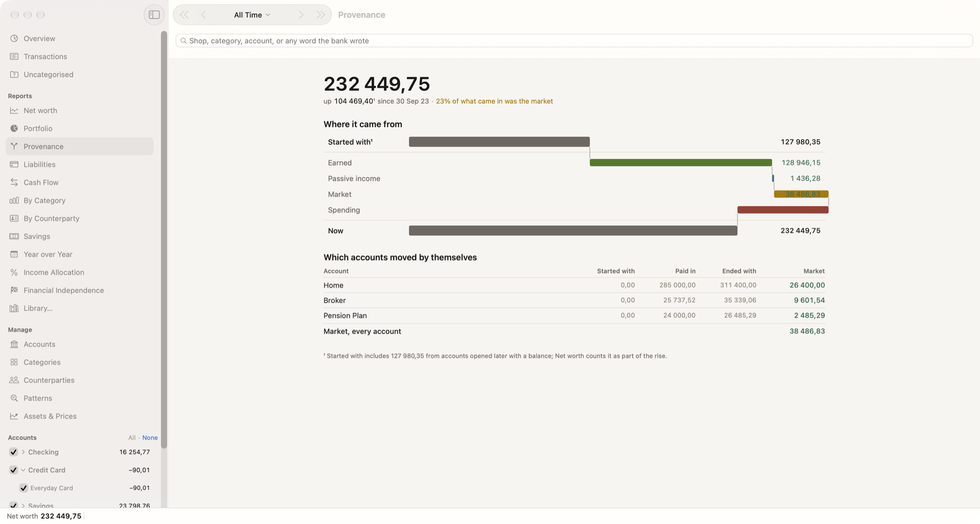
Task: Open Library… in the sidebar
Action: 80,308
